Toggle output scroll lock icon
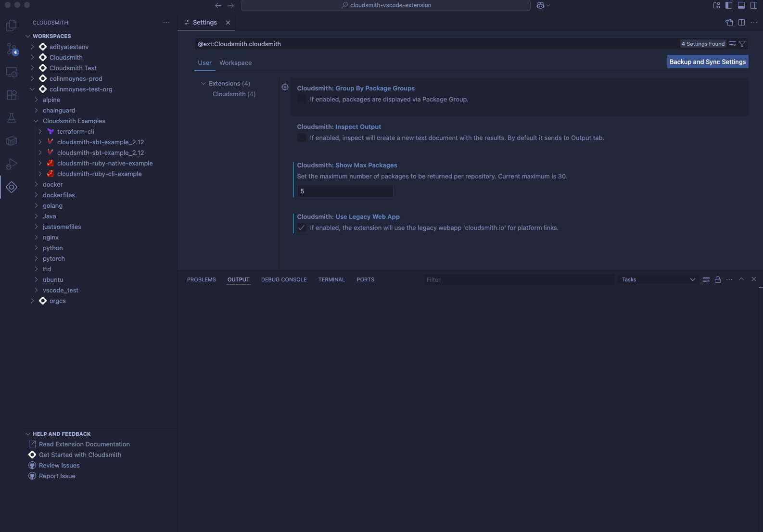Screen dimensions: 763x532 click(x=718, y=279)
